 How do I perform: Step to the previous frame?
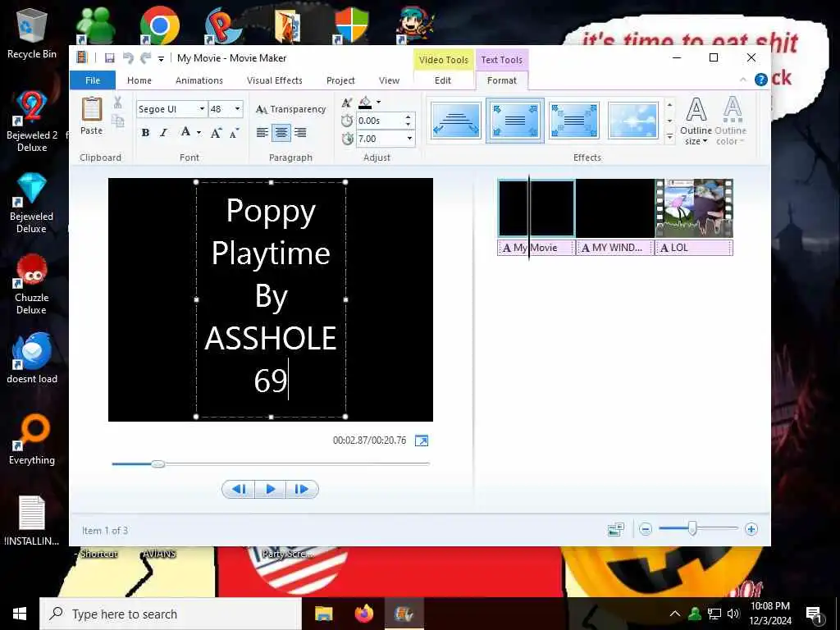coord(239,489)
